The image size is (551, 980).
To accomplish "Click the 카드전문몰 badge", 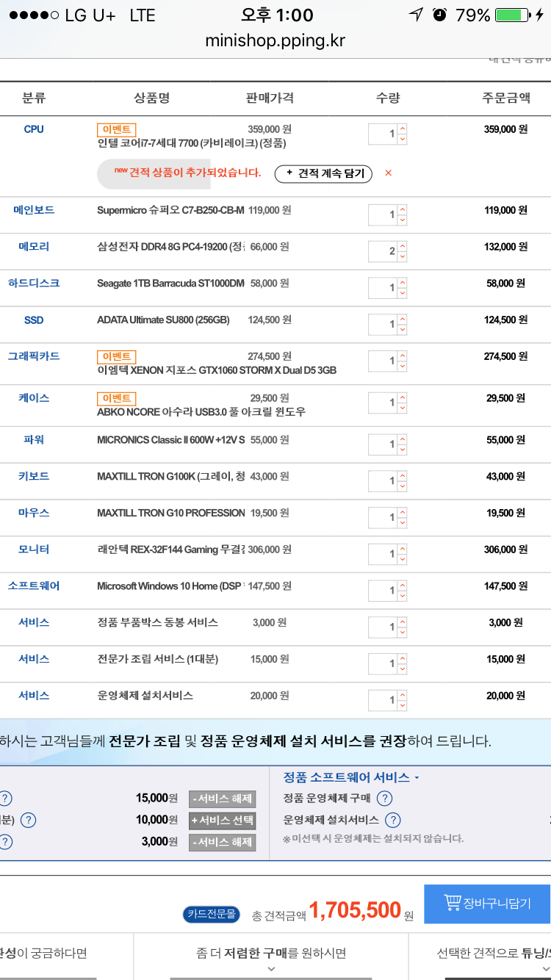I will [x=212, y=914].
